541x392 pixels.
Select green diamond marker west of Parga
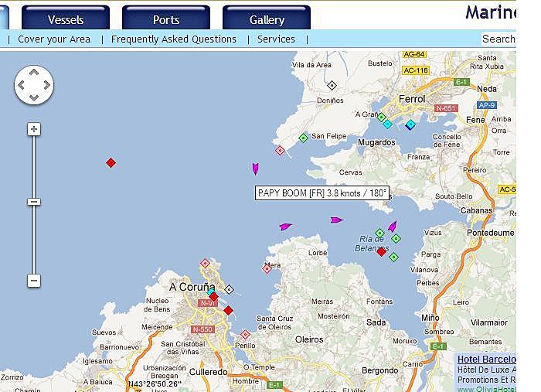pos(393,257)
